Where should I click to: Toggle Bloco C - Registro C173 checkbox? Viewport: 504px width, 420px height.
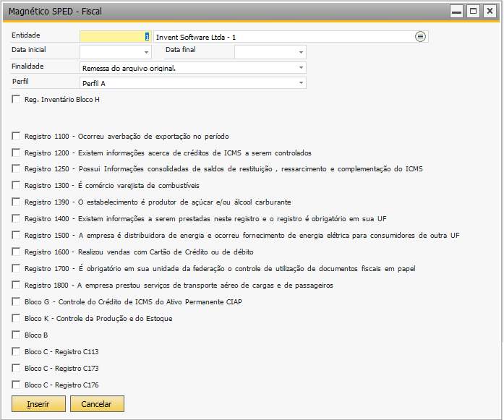point(16,368)
